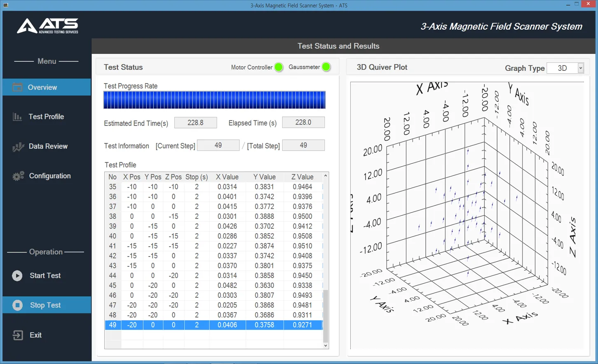Select row number 36

coord(213,197)
